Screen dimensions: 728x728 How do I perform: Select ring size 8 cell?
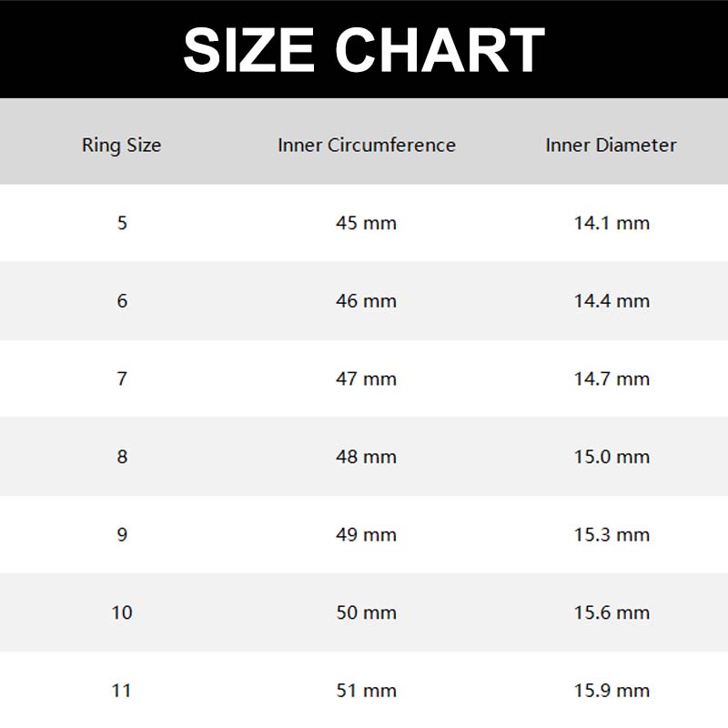pos(122,457)
